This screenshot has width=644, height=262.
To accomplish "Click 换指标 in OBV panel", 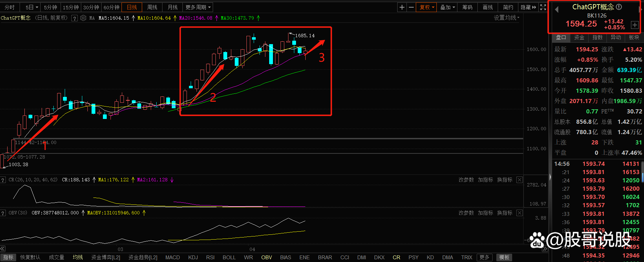I will [505, 213].
